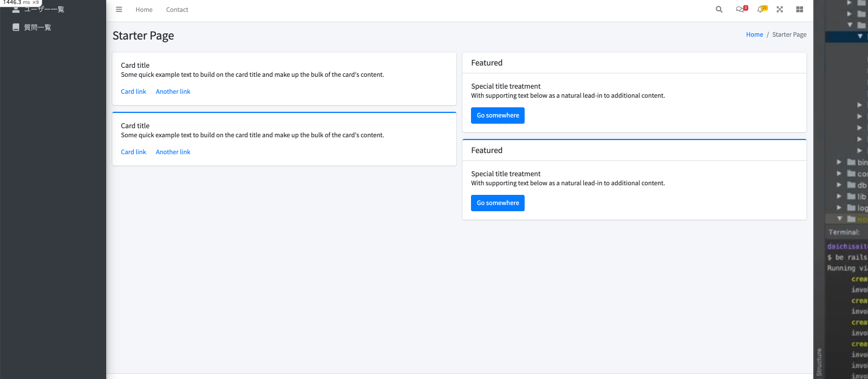The image size is (868, 379).
Task: Expand the lib folder arrow
Action: click(840, 197)
